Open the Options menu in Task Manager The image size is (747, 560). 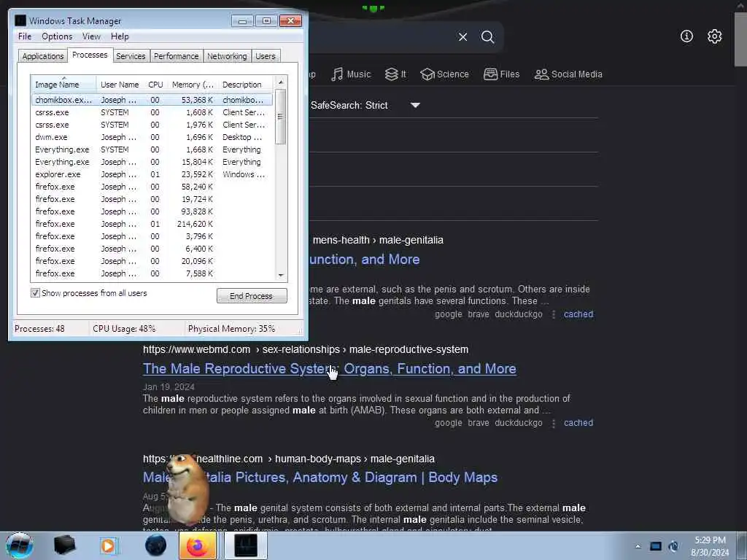[57, 36]
